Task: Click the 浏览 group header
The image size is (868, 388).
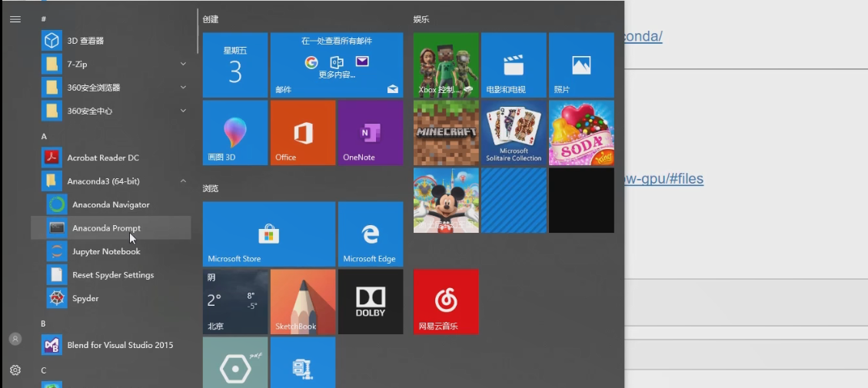Action: (x=211, y=189)
